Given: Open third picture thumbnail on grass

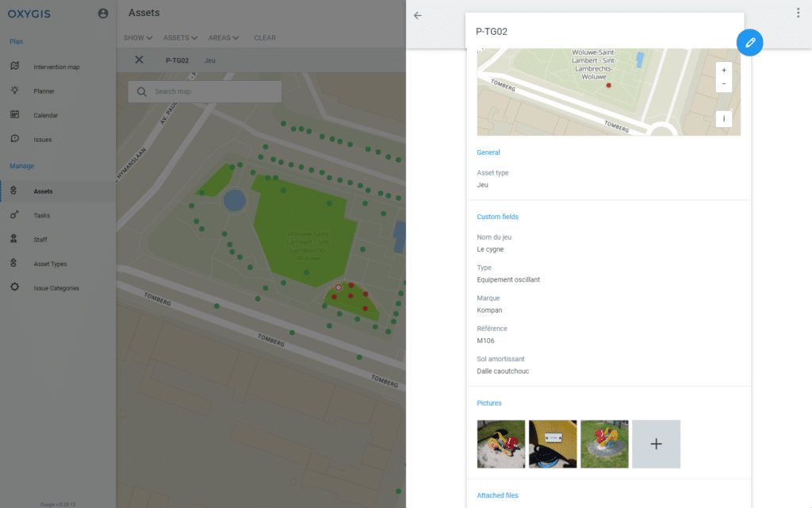Looking at the screenshot, I should click(604, 444).
